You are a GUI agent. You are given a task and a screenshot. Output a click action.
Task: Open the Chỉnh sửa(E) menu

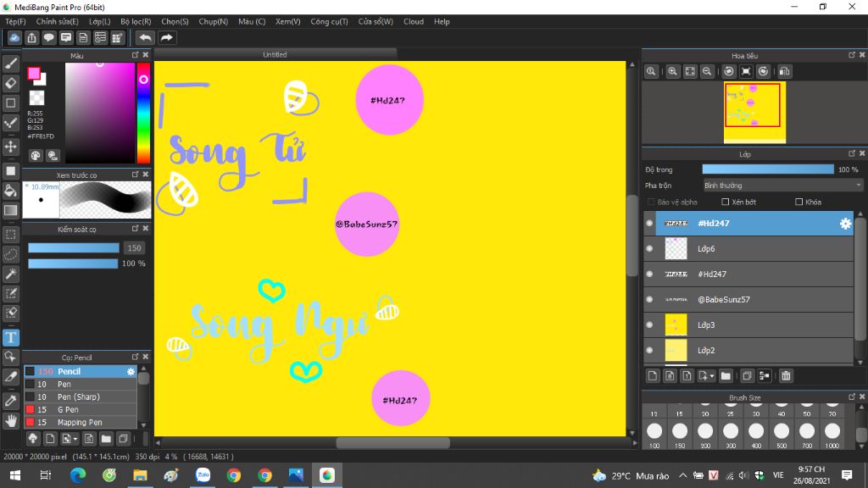pos(57,21)
